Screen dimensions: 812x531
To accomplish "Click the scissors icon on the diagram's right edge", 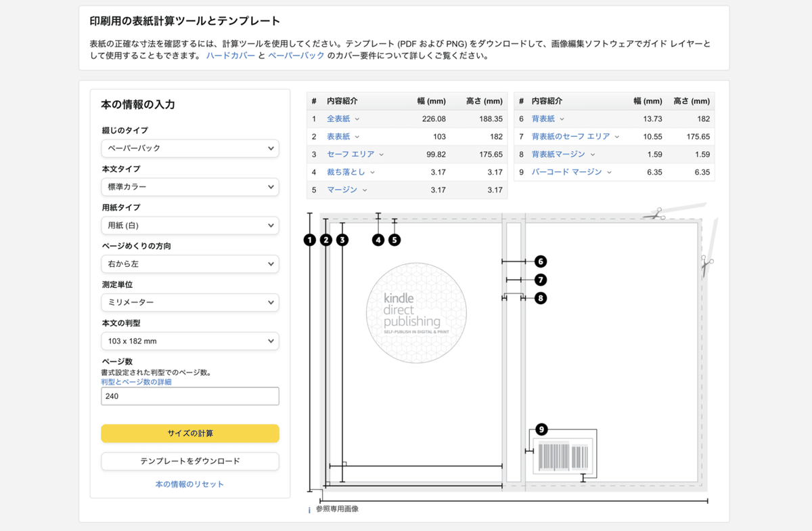I will coord(706,265).
